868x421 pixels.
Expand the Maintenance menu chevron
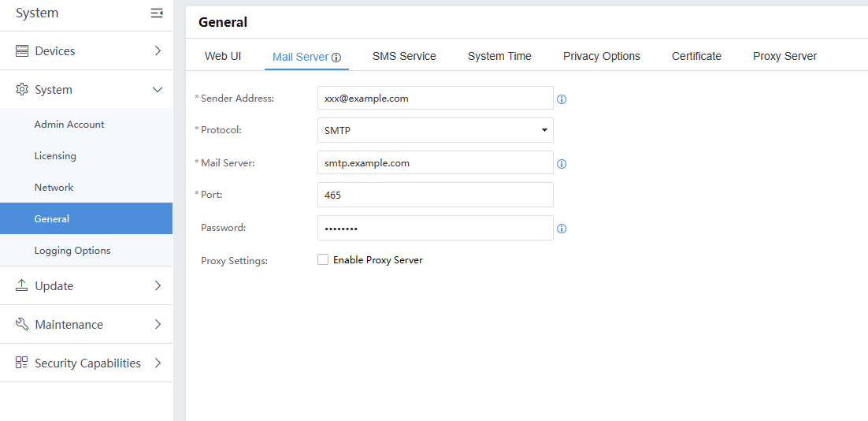(158, 324)
